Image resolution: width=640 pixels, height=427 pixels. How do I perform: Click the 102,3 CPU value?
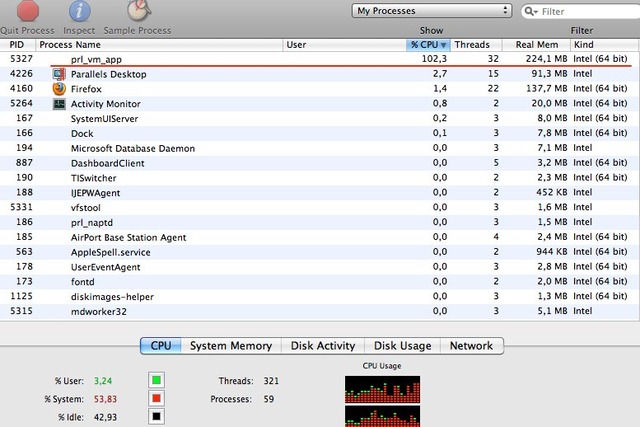pos(434,59)
